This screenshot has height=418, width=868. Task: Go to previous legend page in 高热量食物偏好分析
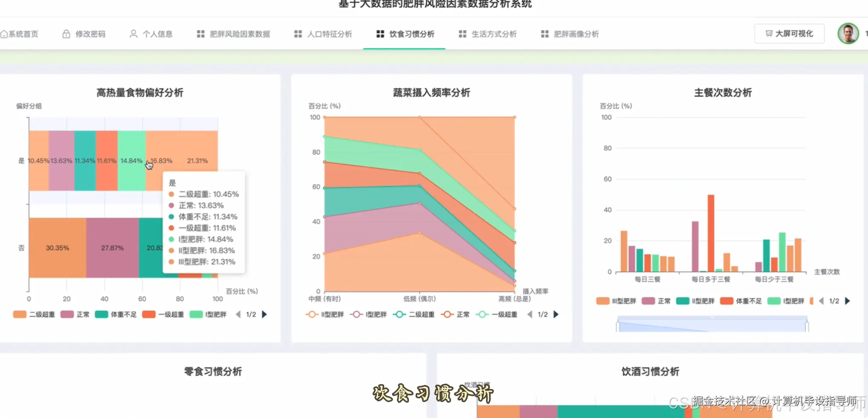(x=238, y=314)
